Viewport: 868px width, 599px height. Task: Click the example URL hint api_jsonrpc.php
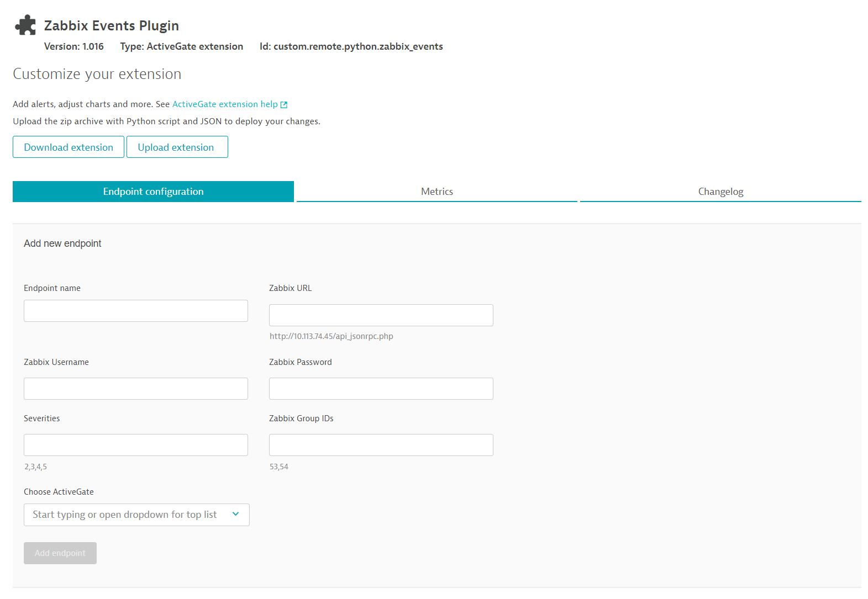point(332,336)
